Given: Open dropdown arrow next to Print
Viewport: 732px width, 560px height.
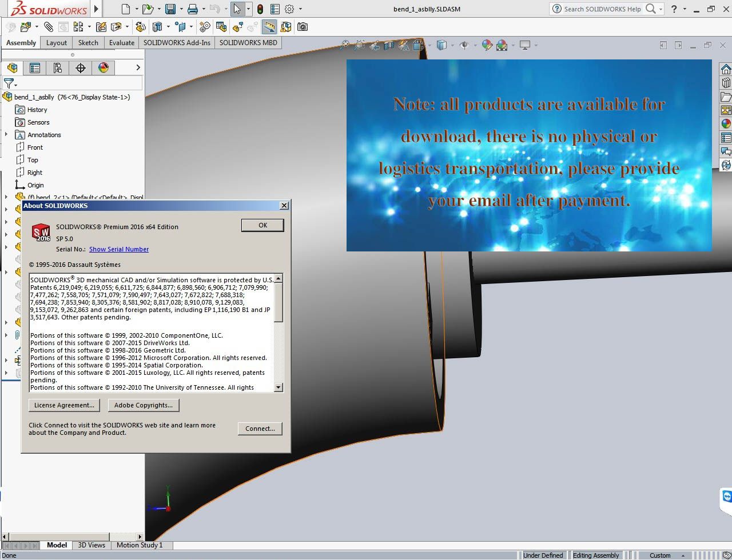Looking at the screenshot, I should click(x=204, y=9).
